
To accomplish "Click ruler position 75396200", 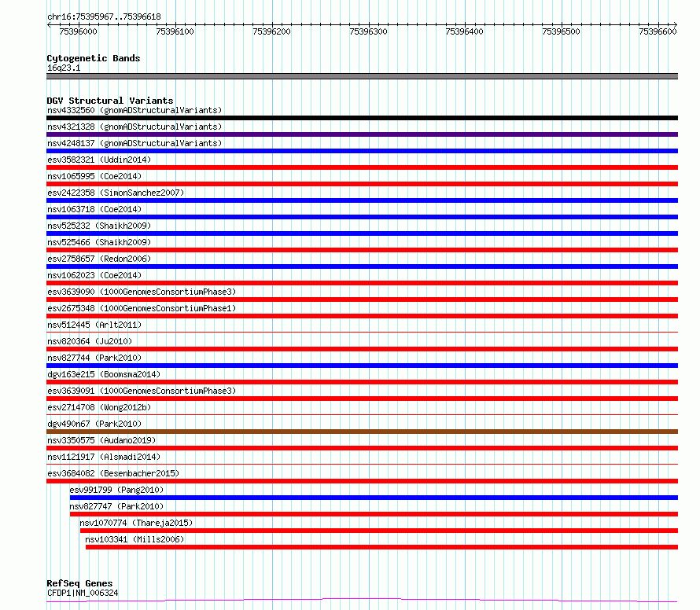I will pos(271,31).
